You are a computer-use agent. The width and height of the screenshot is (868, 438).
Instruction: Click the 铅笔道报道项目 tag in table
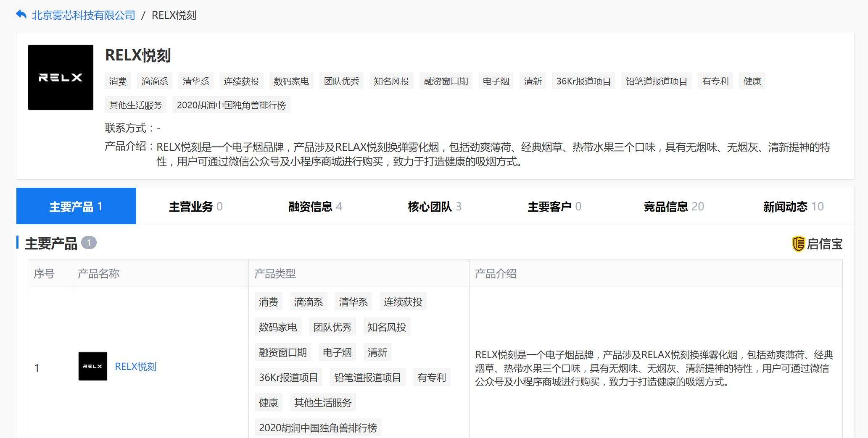(367, 377)
